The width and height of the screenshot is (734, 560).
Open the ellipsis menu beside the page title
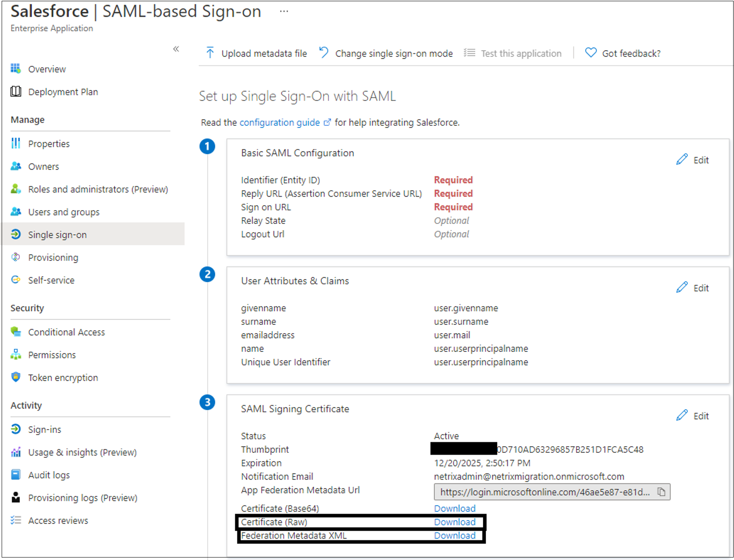[284, 11]
